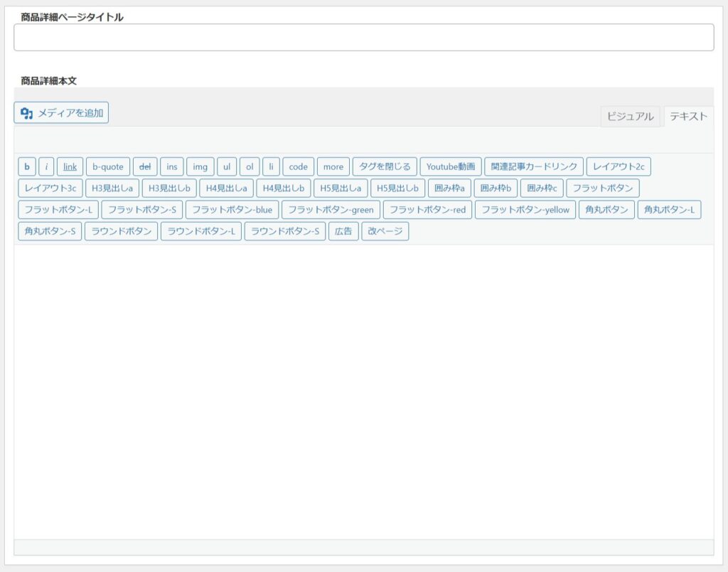The width and height of the screenshot is (728, 572).
Task: Apply italic using the i quicktag
Action: 46,166
